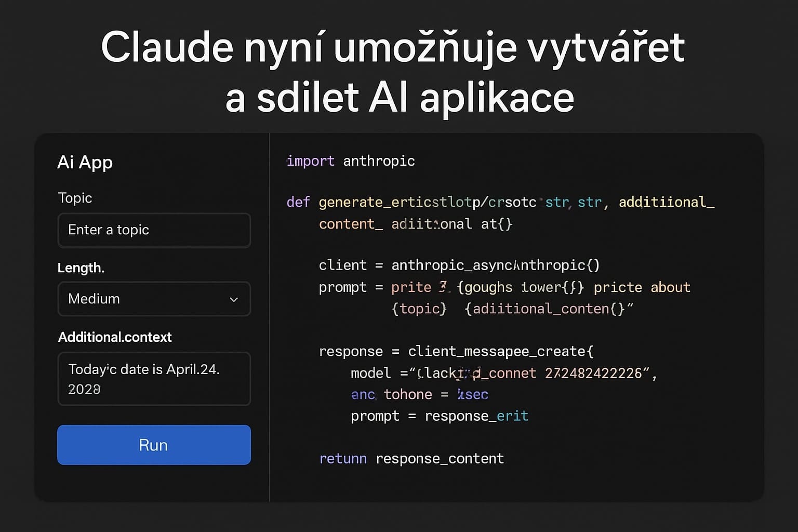Expand the Medium selector via its chevron
This screenshot has height=532, width=798.
[x=233, y=299]
